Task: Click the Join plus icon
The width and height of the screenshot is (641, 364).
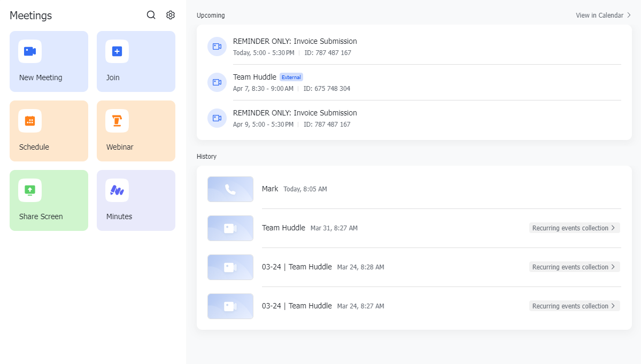Action: click(x=117, y=51)
